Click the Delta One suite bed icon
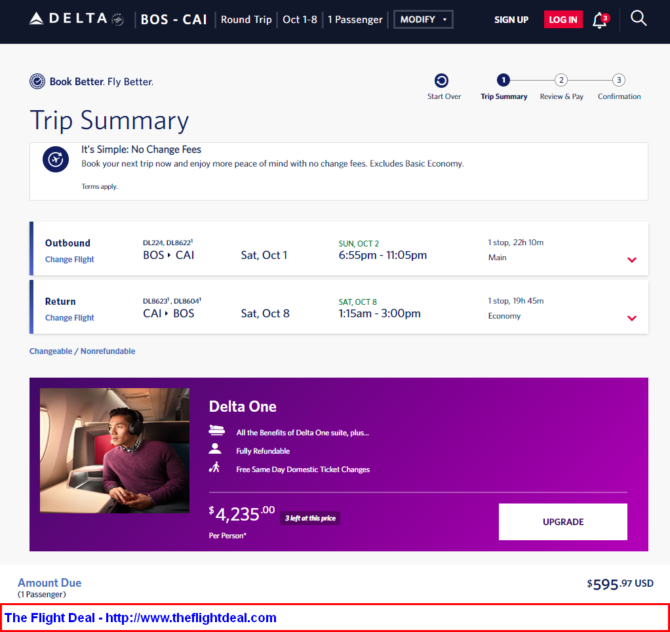Screen dimensions: 670x632 pyautogui.click(x=217, y=430)
